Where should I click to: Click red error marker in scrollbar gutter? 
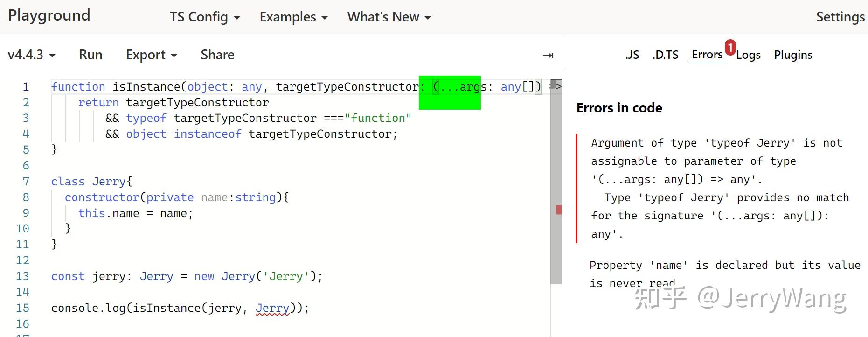pos(559,210)
